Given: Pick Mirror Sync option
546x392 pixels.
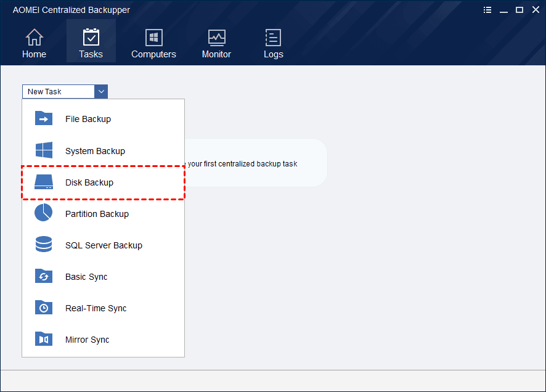Looking at the screenshot, I should tap(103, 340).
